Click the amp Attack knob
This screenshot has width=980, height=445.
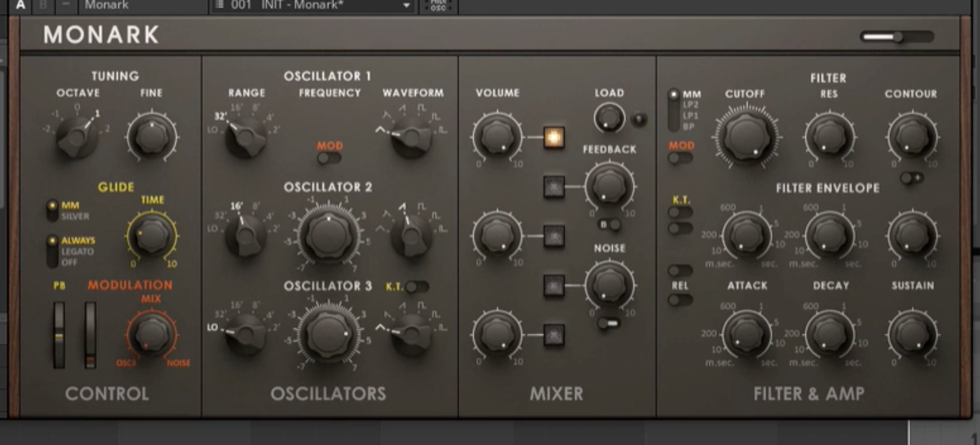point(747,334)
